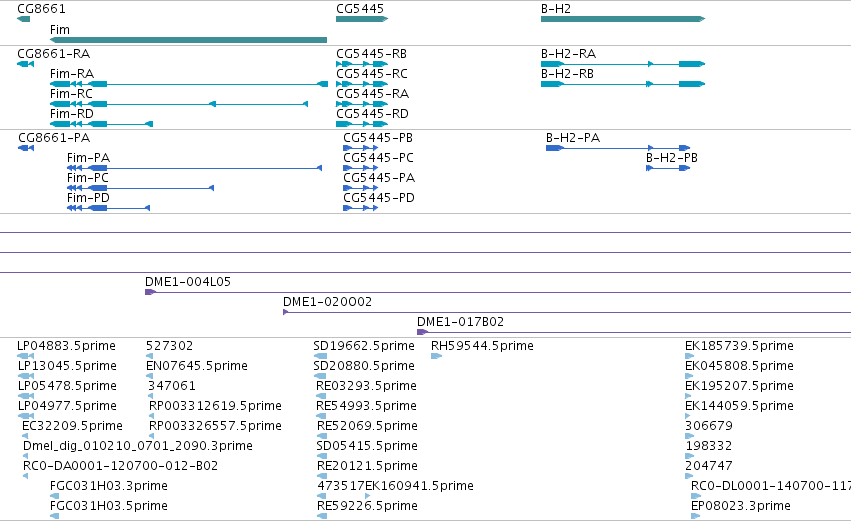The image size is (851, 521).
Task: Select the Fim-RD transcript
Action: point(101,124)
